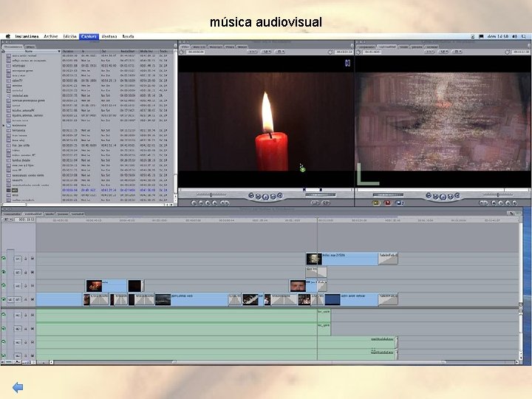Click Play In to Out in Viewer
532x399 pixels.
(x=259, y=197)
